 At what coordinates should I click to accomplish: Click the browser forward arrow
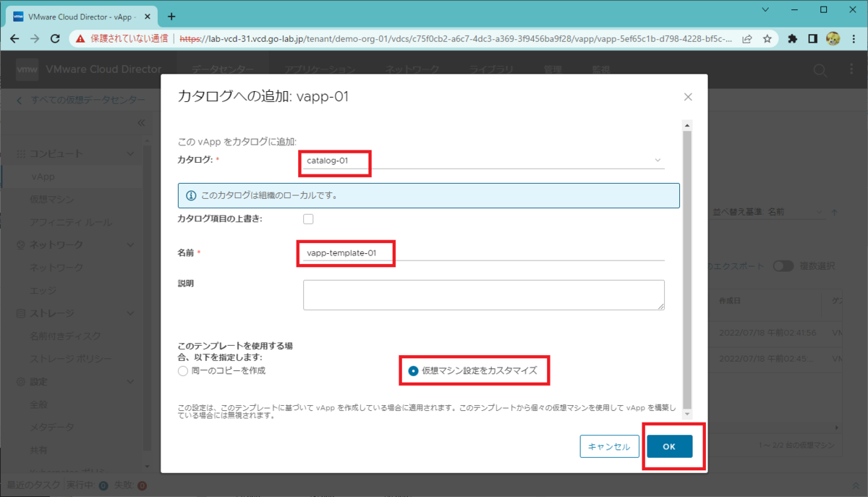click(35, 38)
